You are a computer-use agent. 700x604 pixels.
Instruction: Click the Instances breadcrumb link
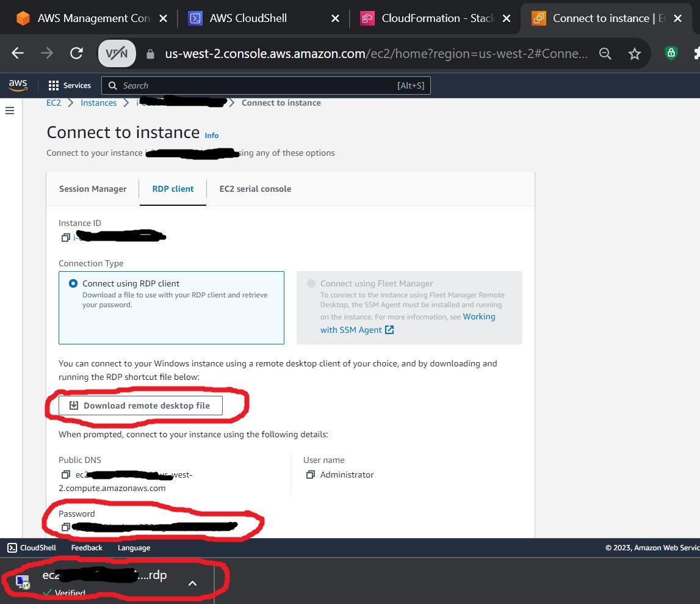pyautogui.click(x=99, y=103)
